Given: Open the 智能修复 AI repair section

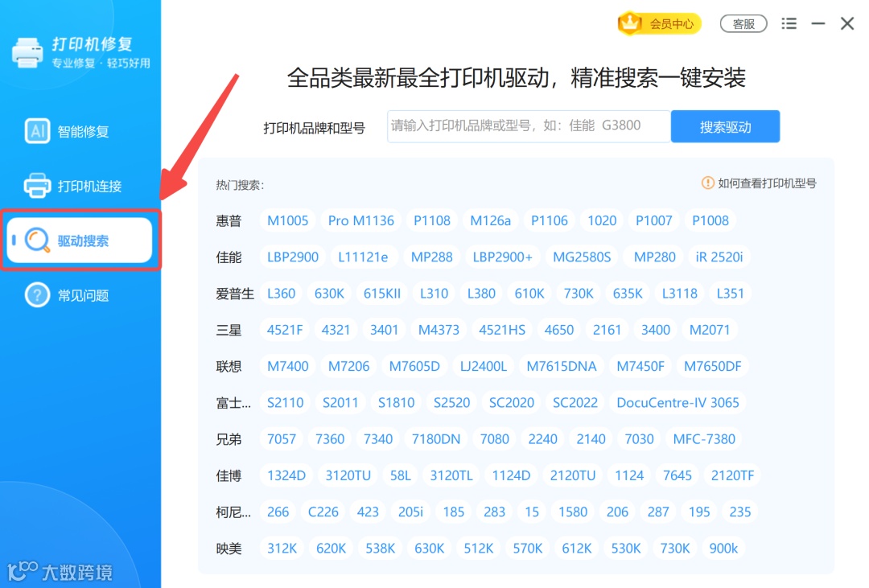Looking at the screenshot, I should (67, 131).
